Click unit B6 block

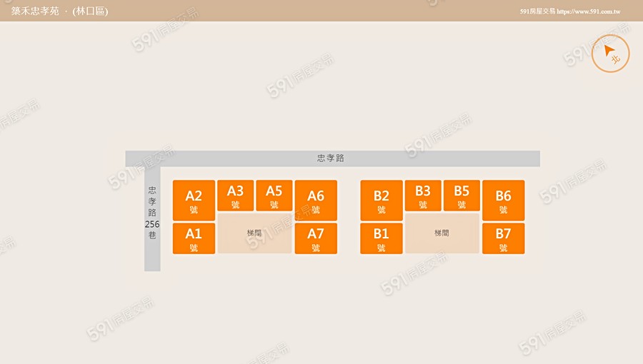[x=503, y=201]
